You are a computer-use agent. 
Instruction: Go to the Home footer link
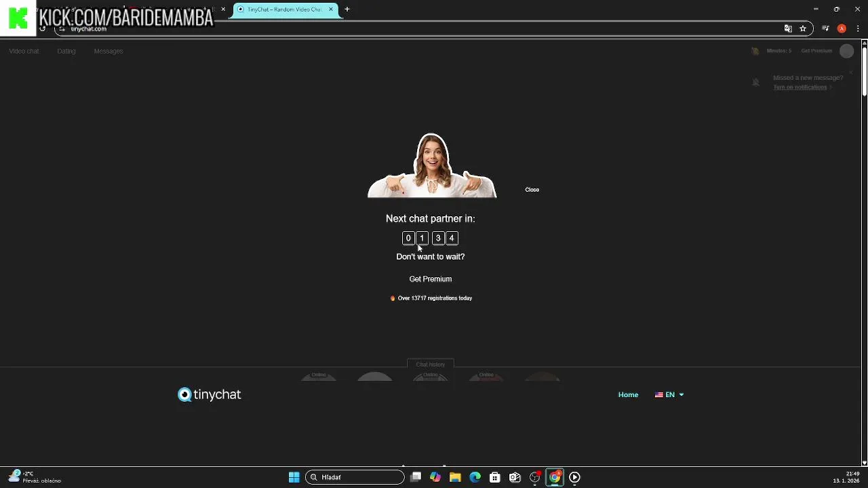pyautogui.click(x=628, y=394)
